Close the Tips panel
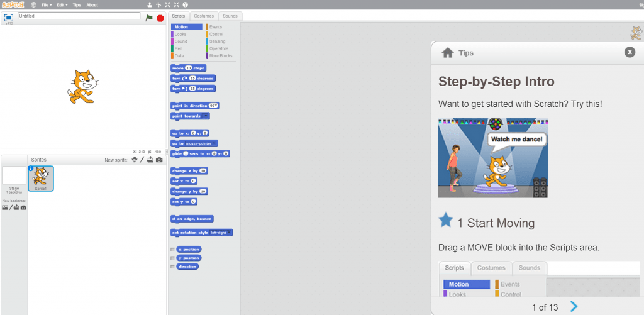The width and height of the screenshot is (644, 315). (x=630, y=52)
